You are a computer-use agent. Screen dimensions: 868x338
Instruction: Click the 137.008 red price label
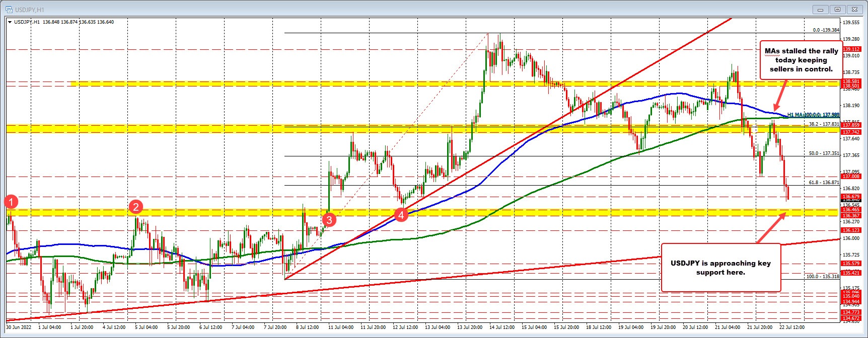pos(852,176)
